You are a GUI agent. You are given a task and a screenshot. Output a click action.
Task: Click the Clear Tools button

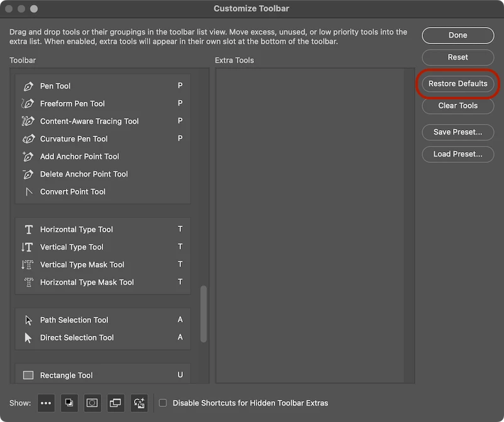click(x=457, y=106)
